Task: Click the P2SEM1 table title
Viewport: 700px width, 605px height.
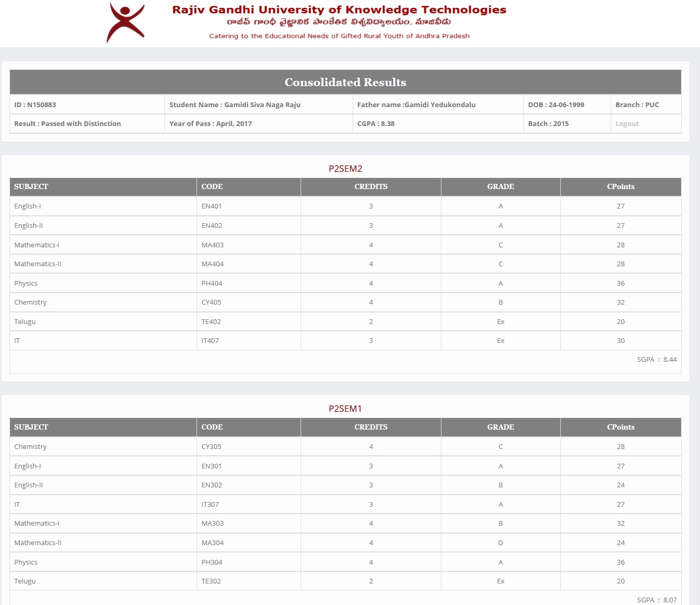Action: pyautogui.click(x=345, y=409)
